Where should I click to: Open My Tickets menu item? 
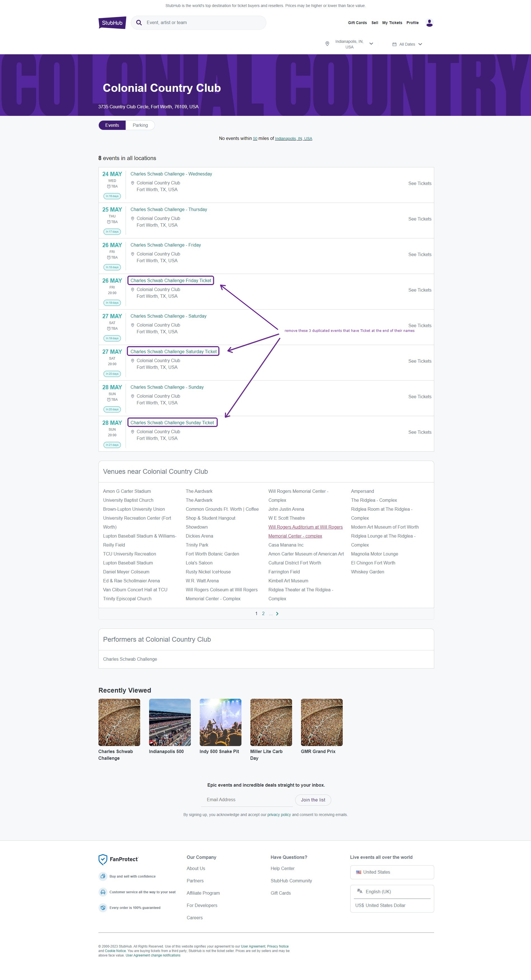click(x=392, y=23)
